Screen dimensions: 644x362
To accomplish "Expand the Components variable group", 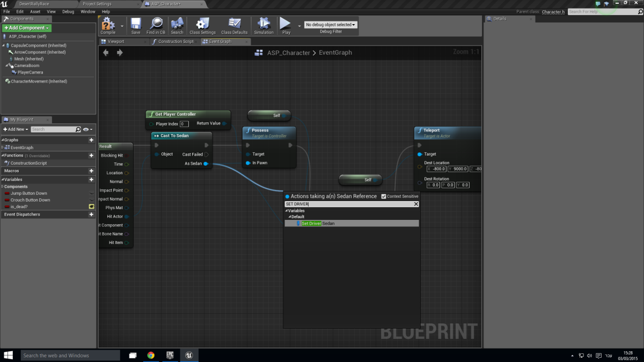I will click(2, 187).
